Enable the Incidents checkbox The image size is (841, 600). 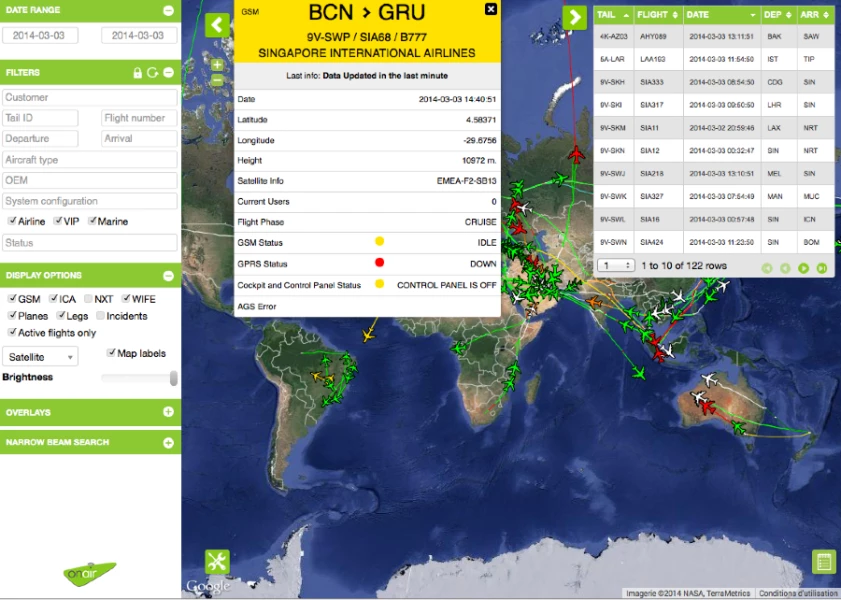[101, 316]
